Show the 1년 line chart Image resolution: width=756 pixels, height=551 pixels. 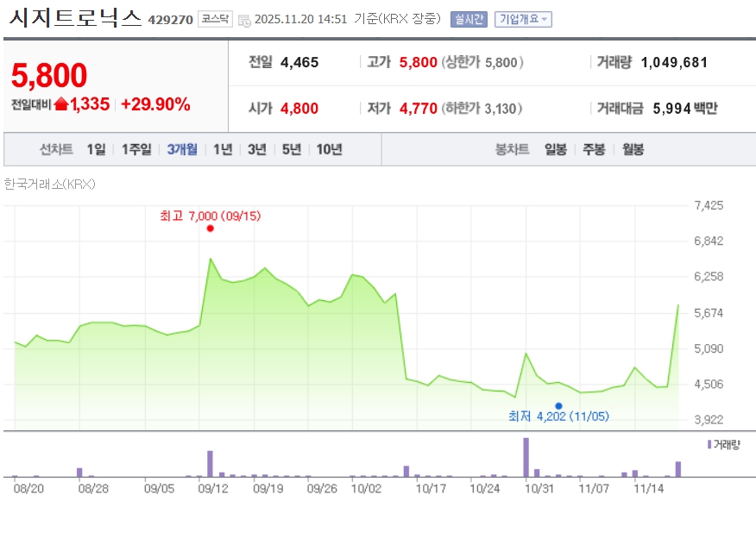[223, 149]
